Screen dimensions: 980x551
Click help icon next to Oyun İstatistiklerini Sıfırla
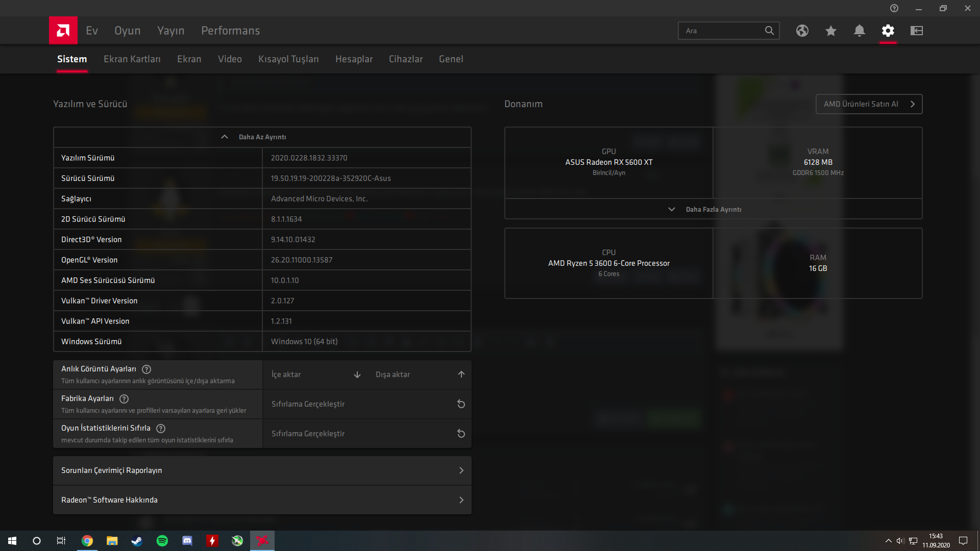click(161, 429)
